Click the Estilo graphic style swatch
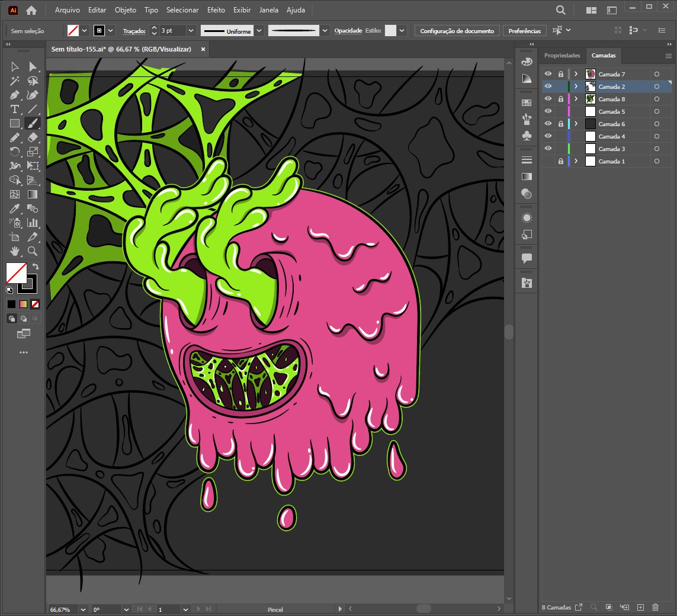This screenshot has width=677, height=616. [390, 31]
